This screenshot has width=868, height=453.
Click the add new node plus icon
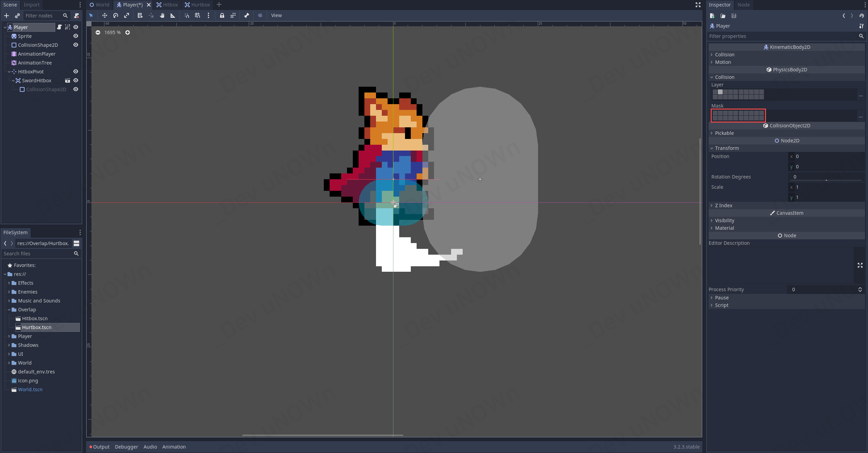tap(6, 16)
